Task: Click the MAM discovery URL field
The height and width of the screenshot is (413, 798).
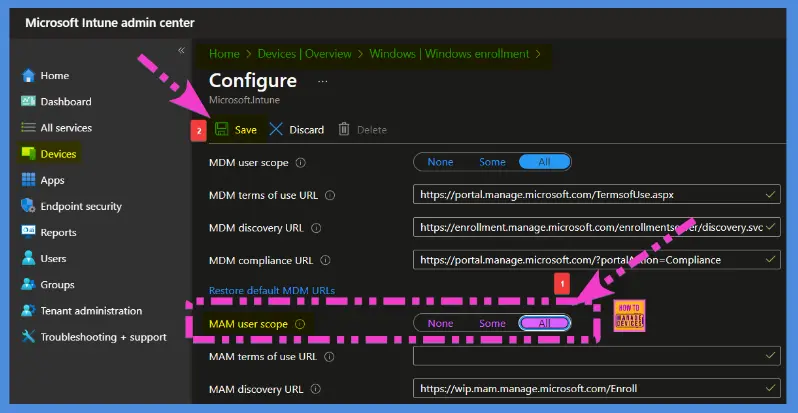Action: pyautogui.click(x=596, y=388)
